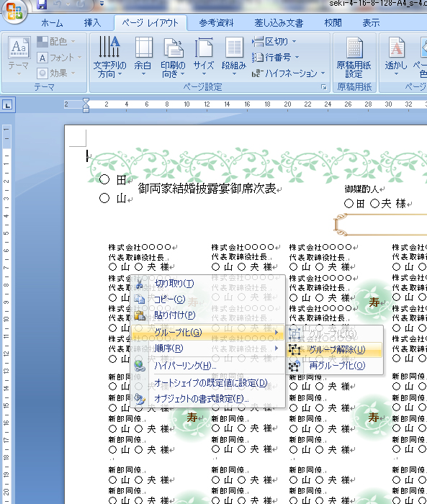
Task: Save the document with the floppy icon
Action: [42, 4]
